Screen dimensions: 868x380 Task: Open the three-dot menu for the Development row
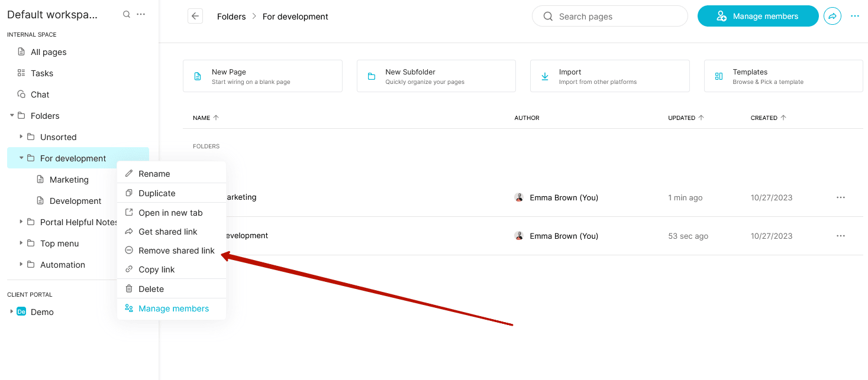(841, 236)
